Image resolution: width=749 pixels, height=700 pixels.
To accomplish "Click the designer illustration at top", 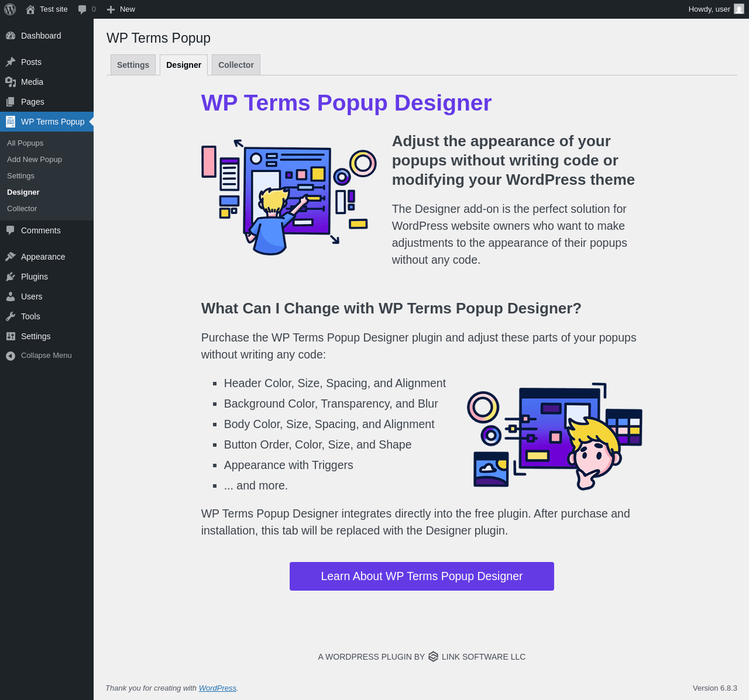I will pos(289,197).
